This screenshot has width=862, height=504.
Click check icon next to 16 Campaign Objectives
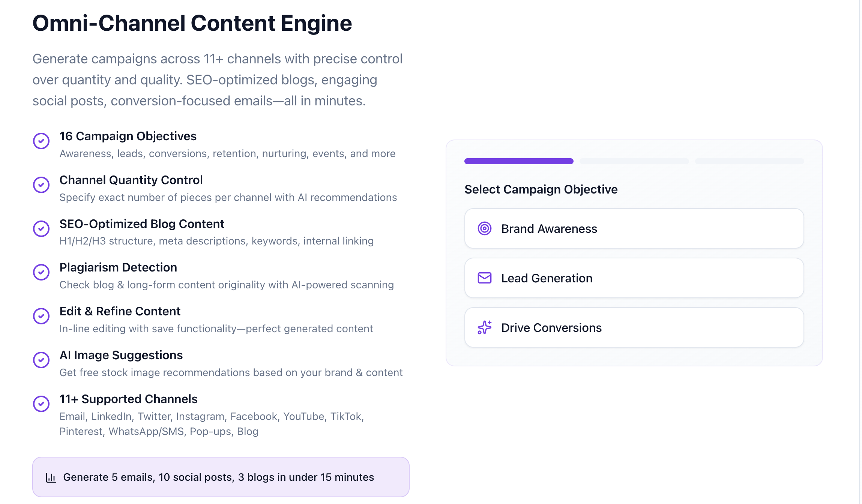tap(41, 141)
